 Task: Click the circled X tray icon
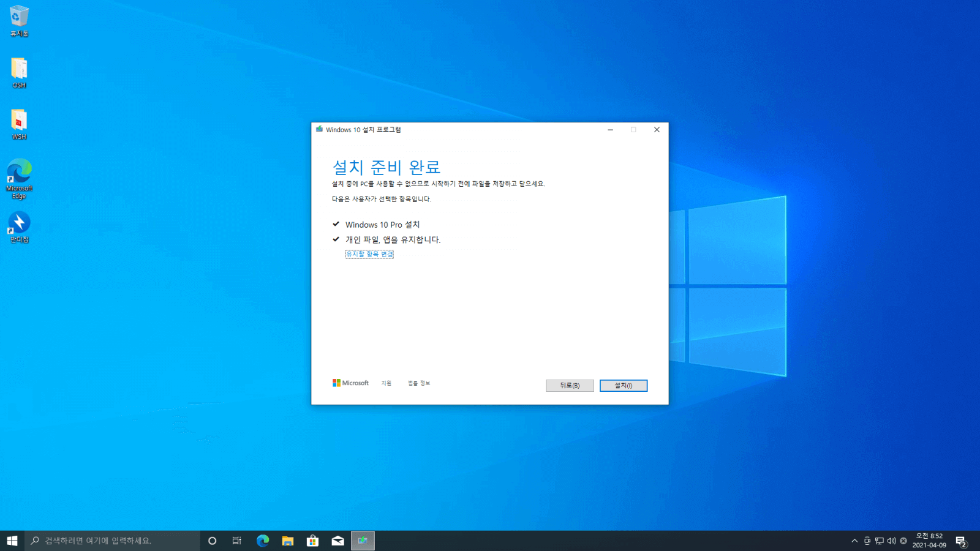[x=903, y=541]
